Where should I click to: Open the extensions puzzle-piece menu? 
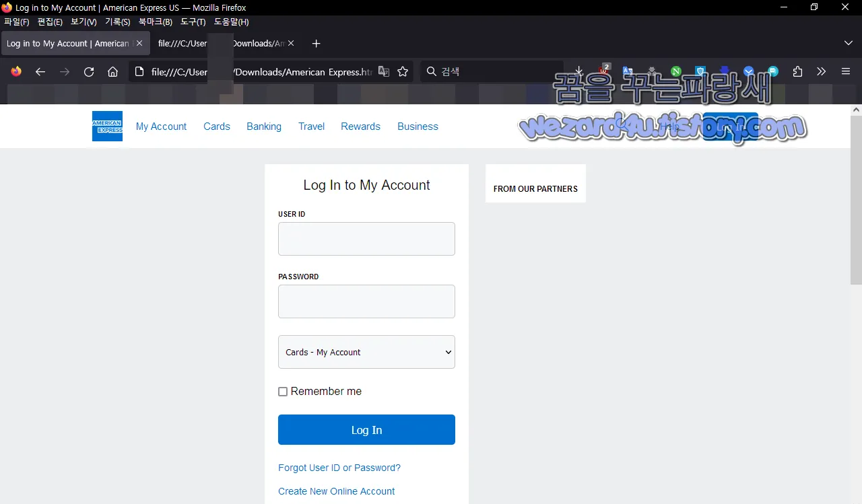(797, 71)
